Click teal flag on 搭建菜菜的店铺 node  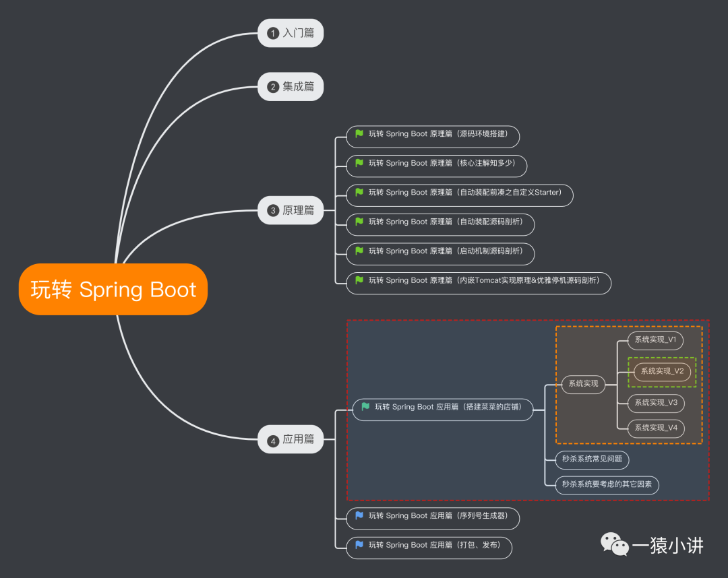(x=365, y=407)
